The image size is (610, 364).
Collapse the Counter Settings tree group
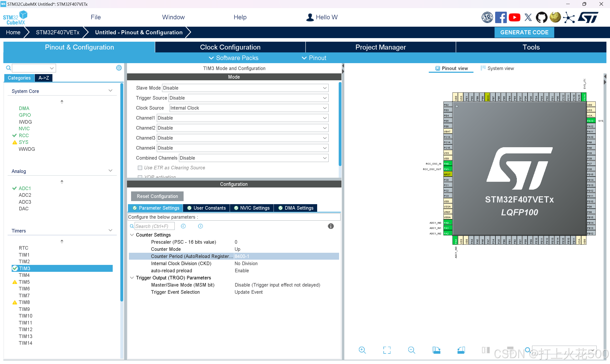[x=132, y=235]
